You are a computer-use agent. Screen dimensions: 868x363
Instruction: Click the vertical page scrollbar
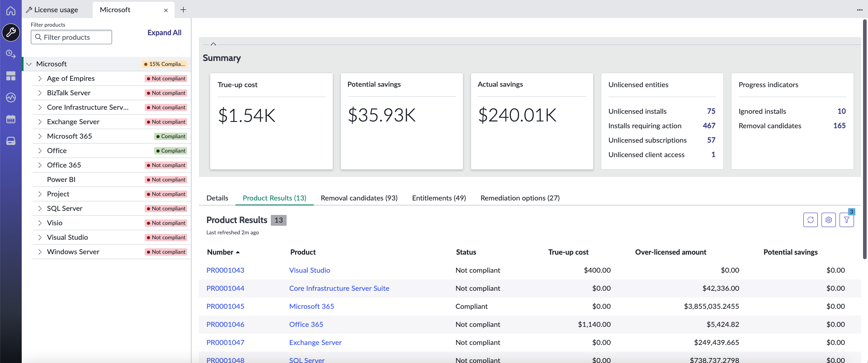865,140
